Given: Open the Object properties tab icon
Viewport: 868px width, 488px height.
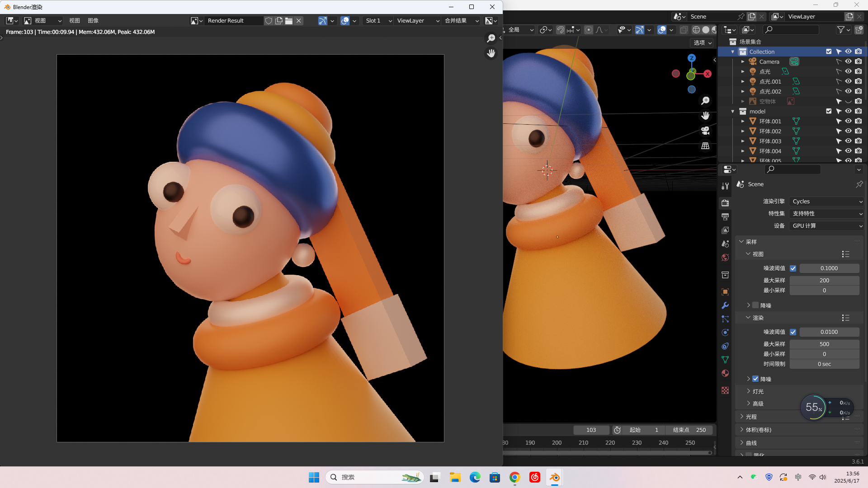Looking at the screenshot, I should [725, 292].
